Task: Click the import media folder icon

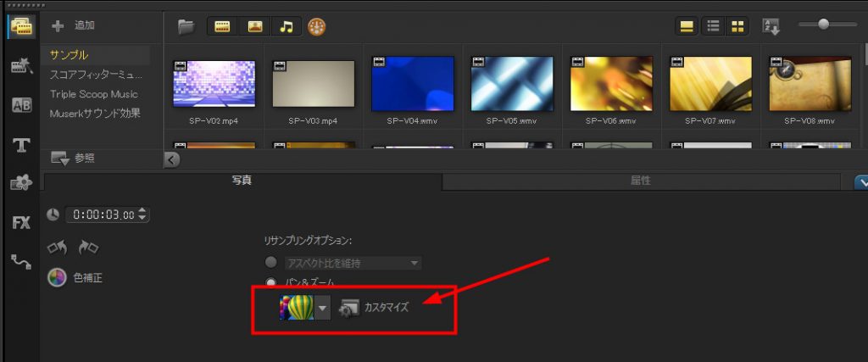Action: click(x=186, y=27)
